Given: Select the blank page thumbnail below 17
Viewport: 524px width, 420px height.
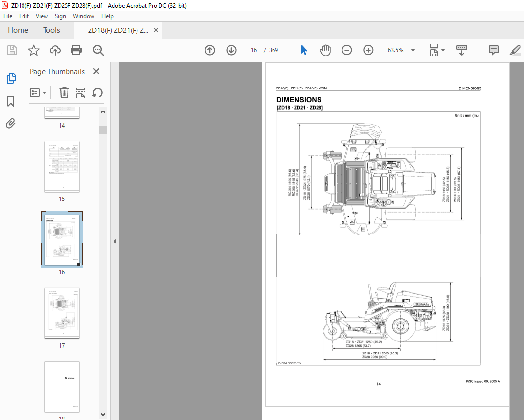Looking at the screenshot, I should (62, 387).
